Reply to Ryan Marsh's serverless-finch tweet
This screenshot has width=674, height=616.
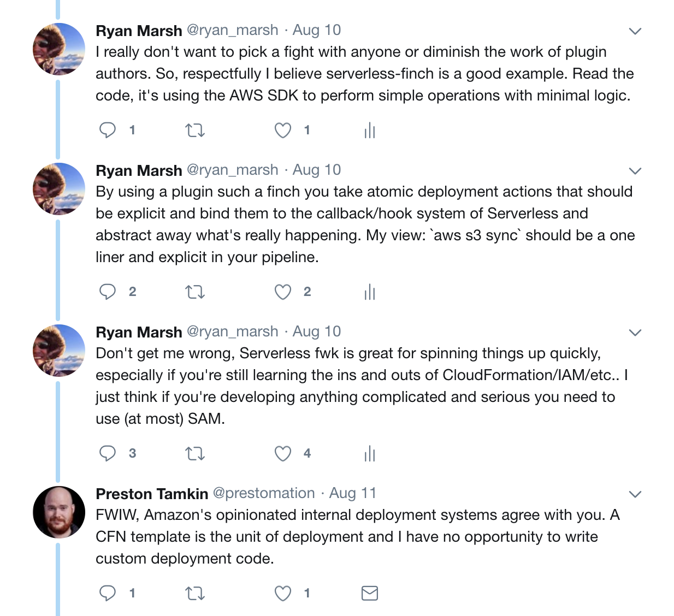click(108, 130)
